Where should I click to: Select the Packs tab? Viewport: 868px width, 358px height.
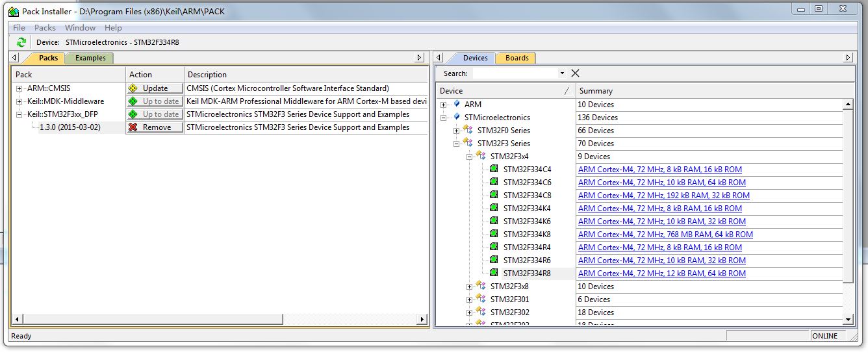(49, 58)
